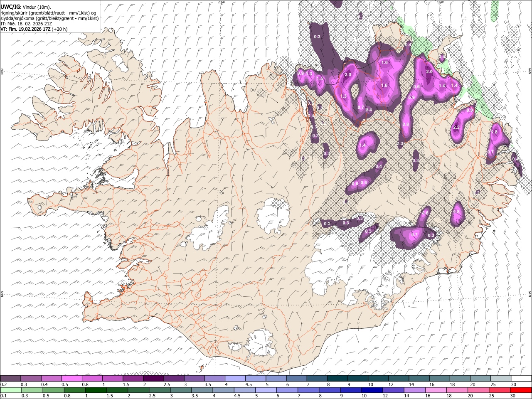
Task: Click the snow-scale label 0.2
Action: click(x=4, y=384)
